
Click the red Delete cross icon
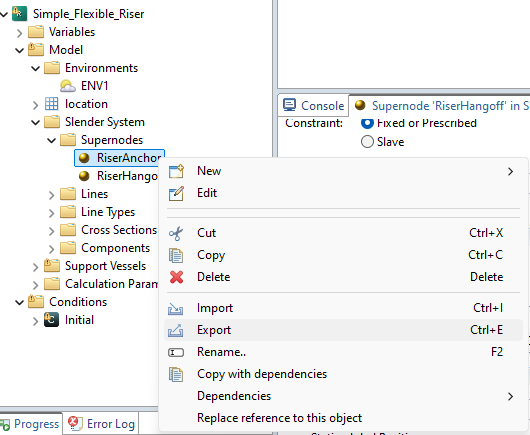176,277
